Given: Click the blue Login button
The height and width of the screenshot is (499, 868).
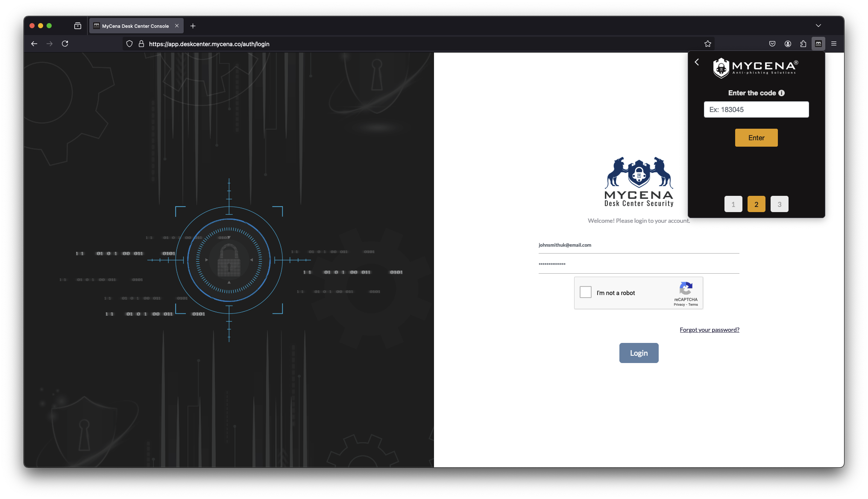Looking at the screenshot, I should point(639,353).
